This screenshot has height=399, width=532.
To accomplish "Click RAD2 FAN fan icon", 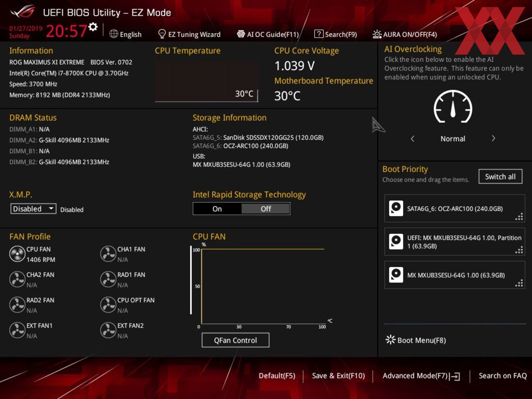I will coord(17,305).
